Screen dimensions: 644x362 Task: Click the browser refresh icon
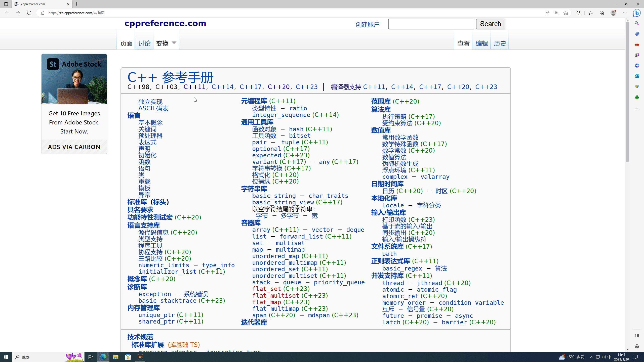(29, 13)
